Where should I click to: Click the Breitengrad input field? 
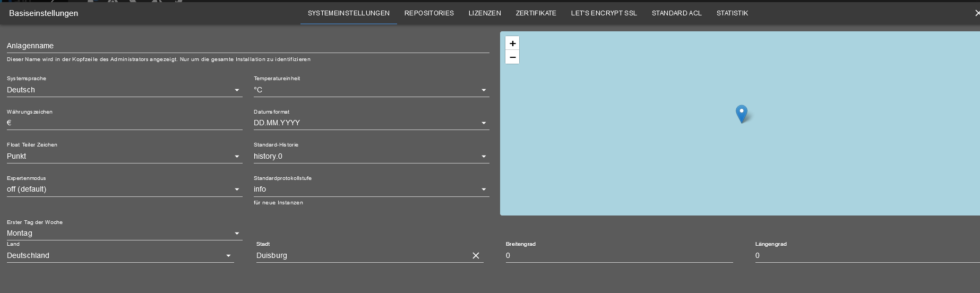coord(619,256)
